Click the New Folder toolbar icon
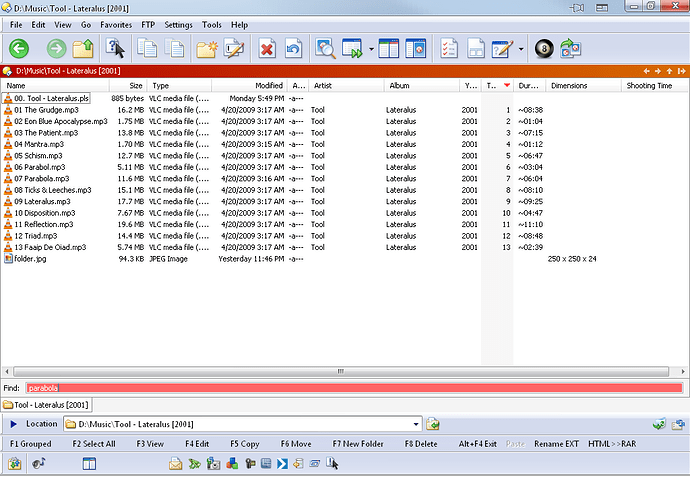The width and height of the screenshot is (690, 477). click(208, 48)
